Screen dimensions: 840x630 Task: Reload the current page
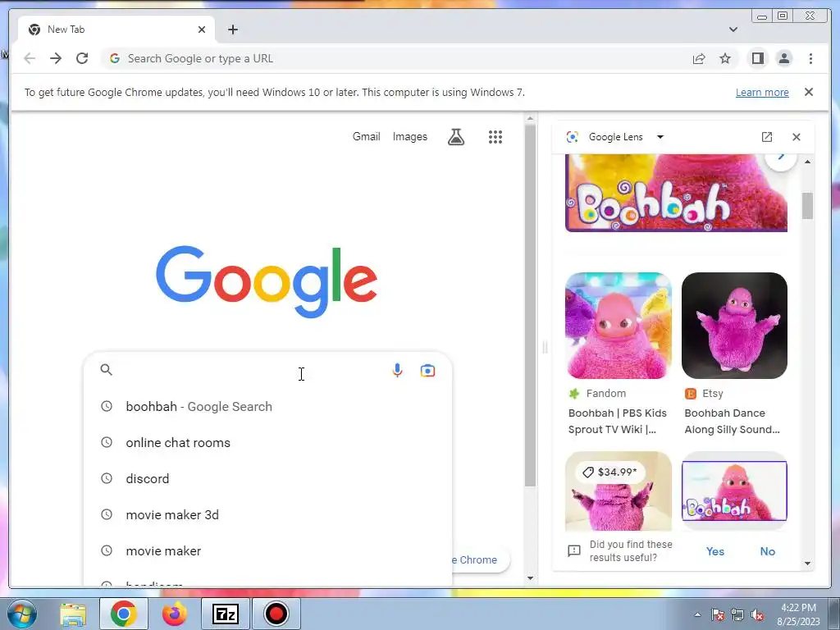82,58
